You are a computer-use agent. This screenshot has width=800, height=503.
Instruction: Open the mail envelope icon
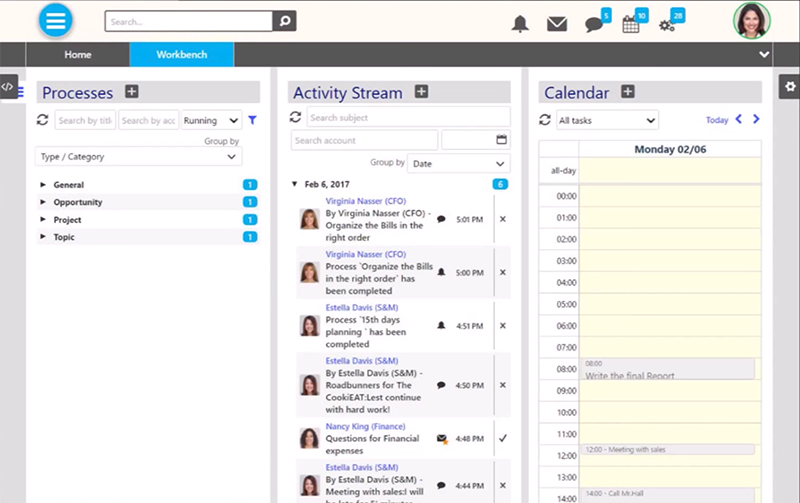pyautogui.click(x=557, y=24)
